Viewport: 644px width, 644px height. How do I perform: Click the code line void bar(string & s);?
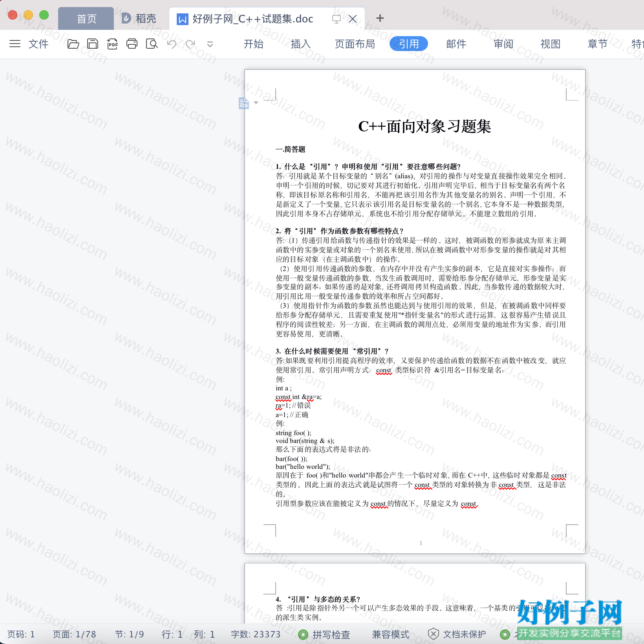click(x=305, y=441)
